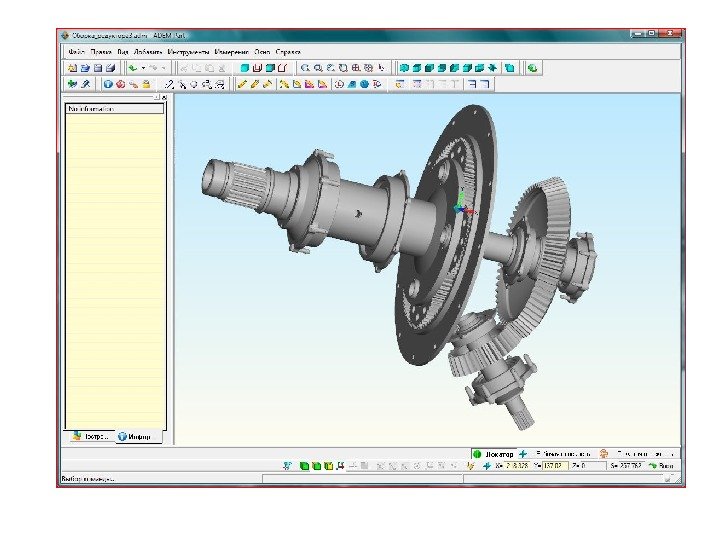The height and width of the screenshot is (540, 720).
Task: Open the Добавить menu
Action: (148, 52)
